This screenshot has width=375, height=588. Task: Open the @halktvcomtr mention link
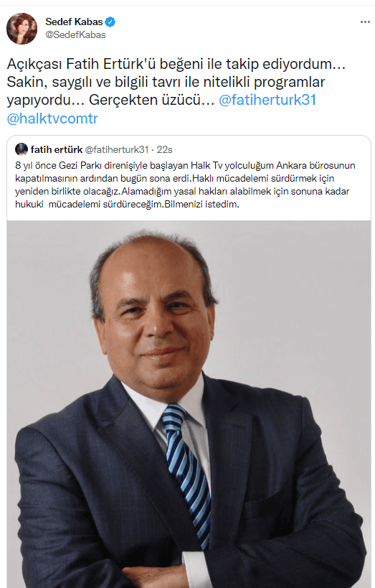tap(52, 118)
